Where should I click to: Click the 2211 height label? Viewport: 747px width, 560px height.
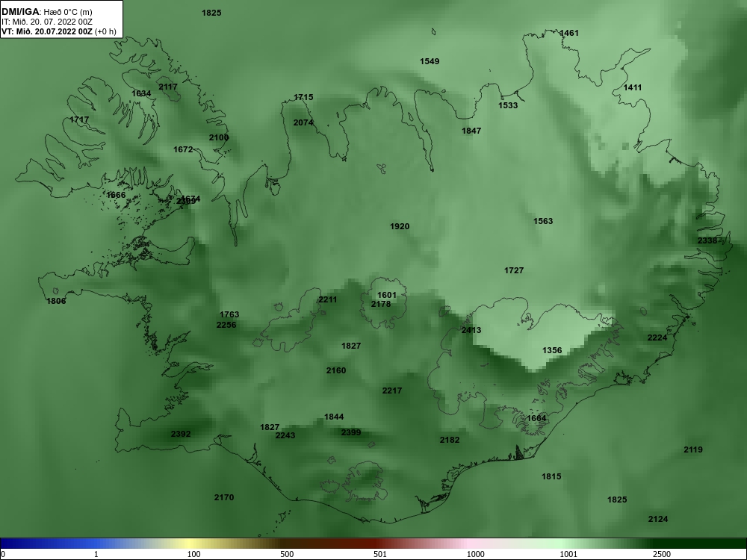pyautogui.click(x=327, y=299)
